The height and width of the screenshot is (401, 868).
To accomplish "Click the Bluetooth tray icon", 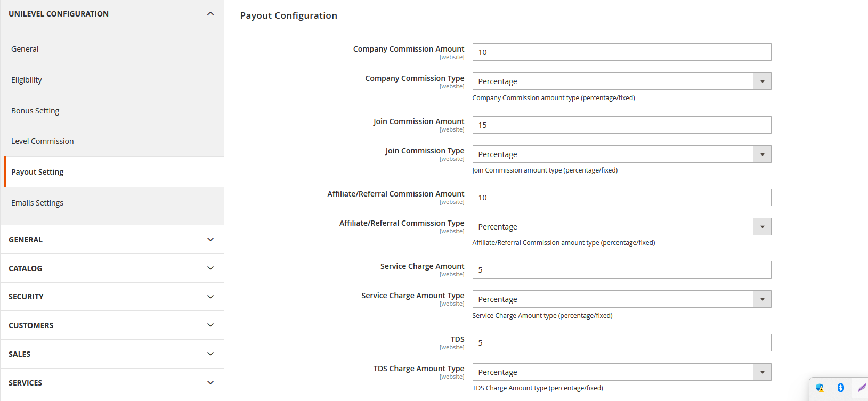I will (x=840, y=388).
